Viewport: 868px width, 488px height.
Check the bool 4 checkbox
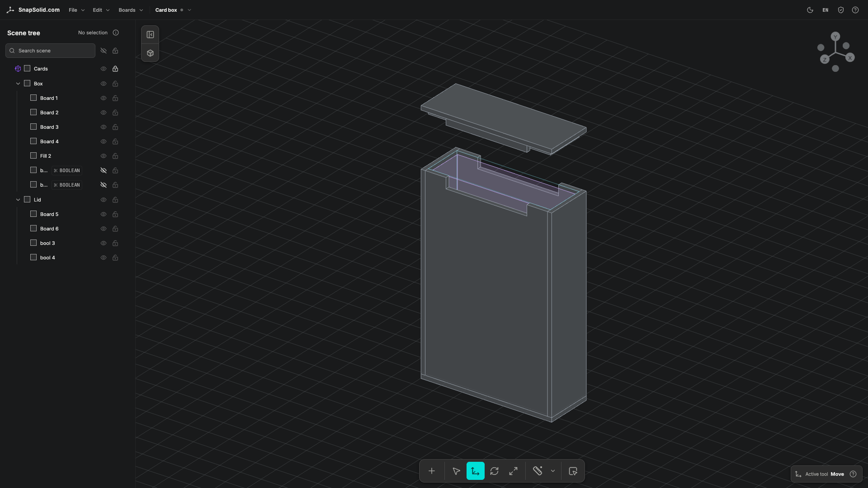point(33,257)
